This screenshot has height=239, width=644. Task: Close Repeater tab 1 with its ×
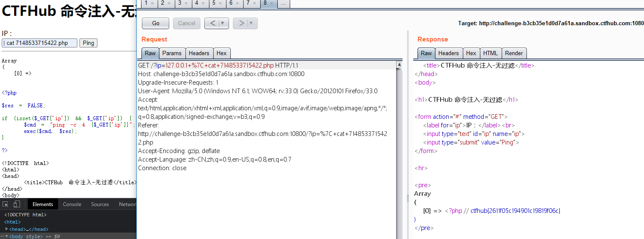pos(152,3)
